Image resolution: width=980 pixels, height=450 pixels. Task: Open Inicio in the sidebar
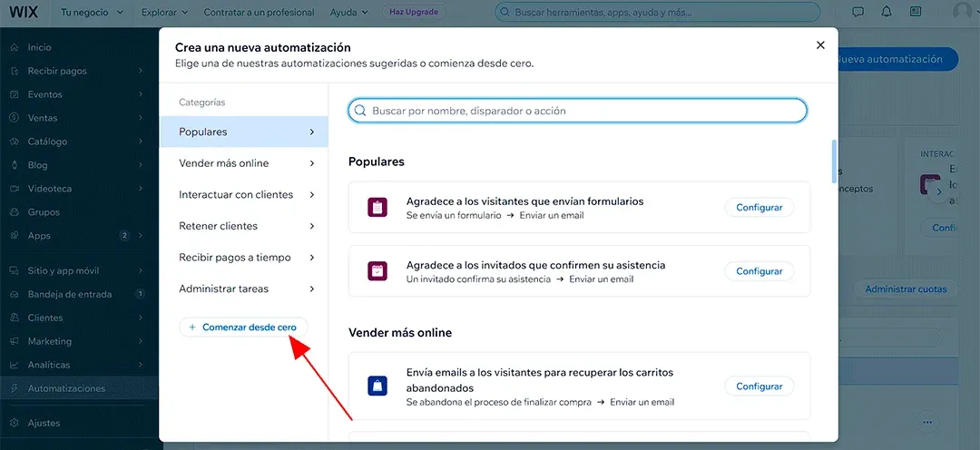(x=79, y=47)
